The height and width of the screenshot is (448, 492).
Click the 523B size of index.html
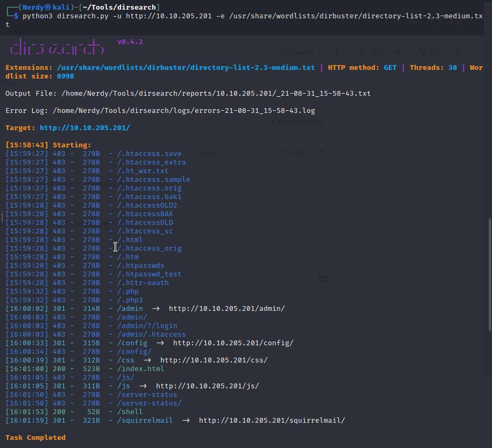click(x=91, y=368)
